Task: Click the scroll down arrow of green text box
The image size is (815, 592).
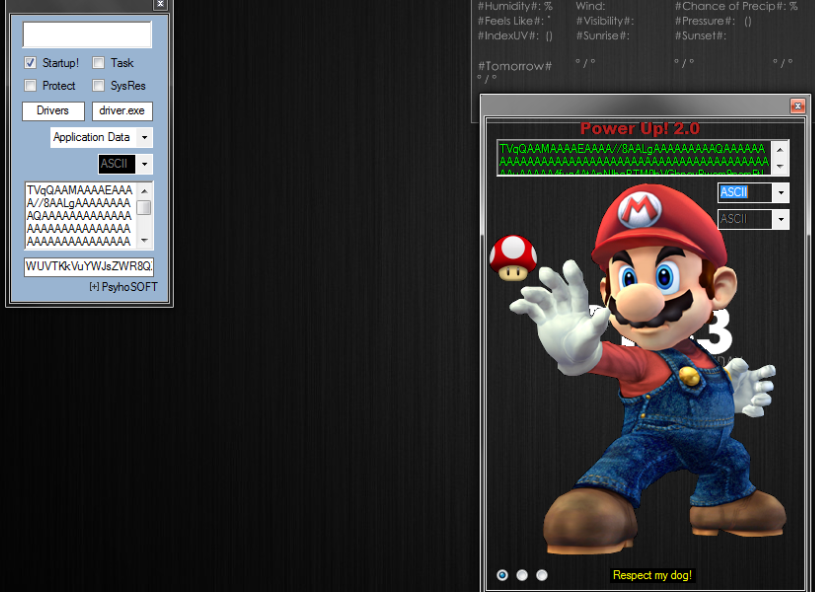Action: (x=780, y=166)
